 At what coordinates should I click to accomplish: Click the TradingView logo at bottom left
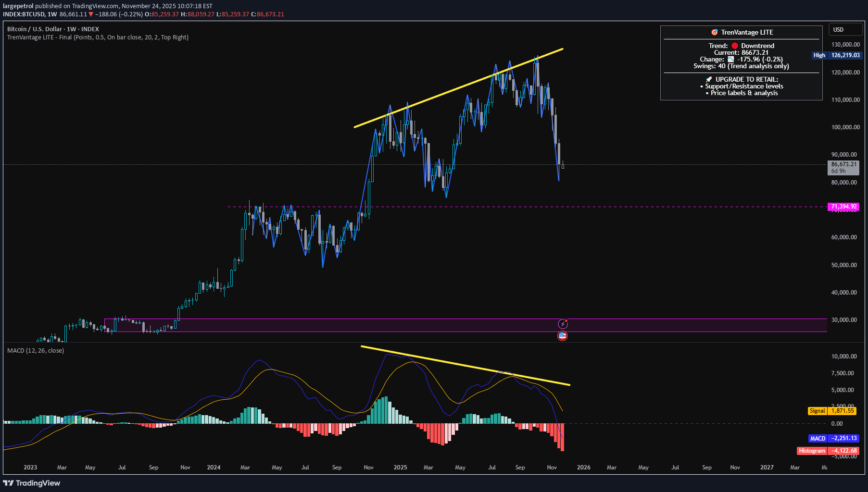pos(32,483)
